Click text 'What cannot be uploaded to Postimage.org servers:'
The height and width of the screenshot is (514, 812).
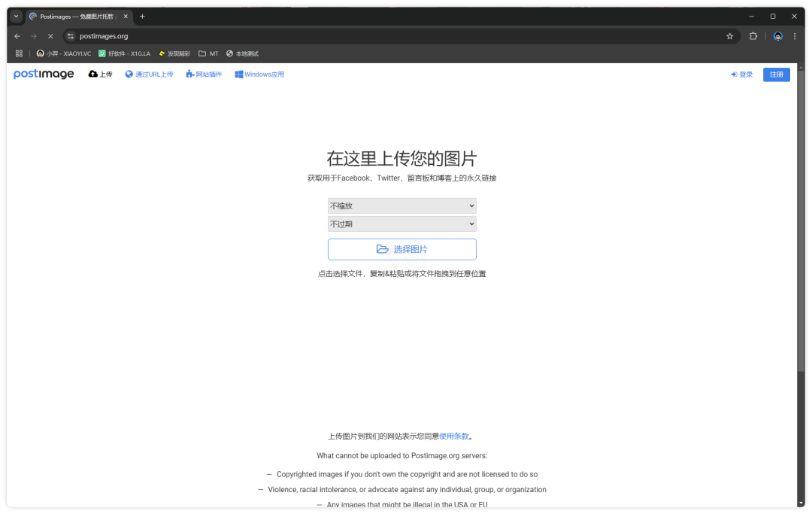point(401,456)
